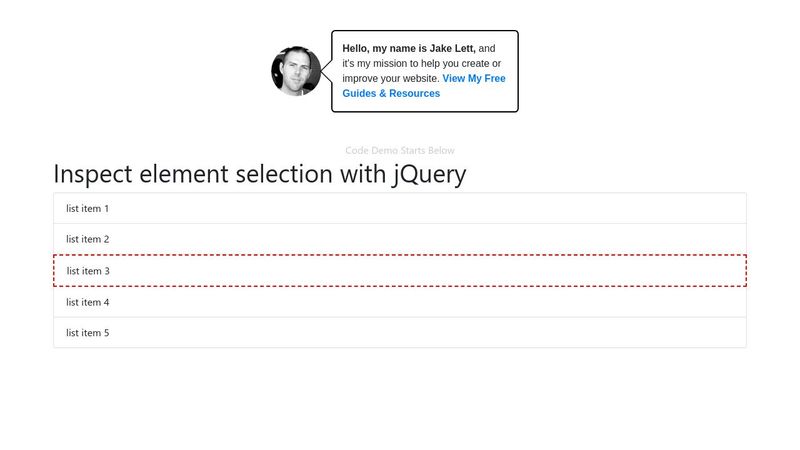Viewport: 800px width, 450px height.
Task: Click the Inspect element selection heading
Action: pyautogui.click(x=260, y=174)
